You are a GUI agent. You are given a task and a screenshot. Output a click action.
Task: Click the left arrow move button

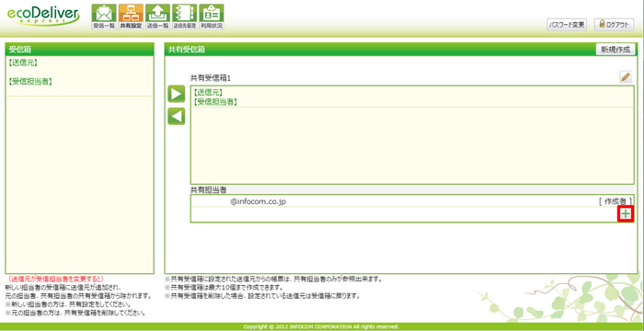click(x=177, y=116)
